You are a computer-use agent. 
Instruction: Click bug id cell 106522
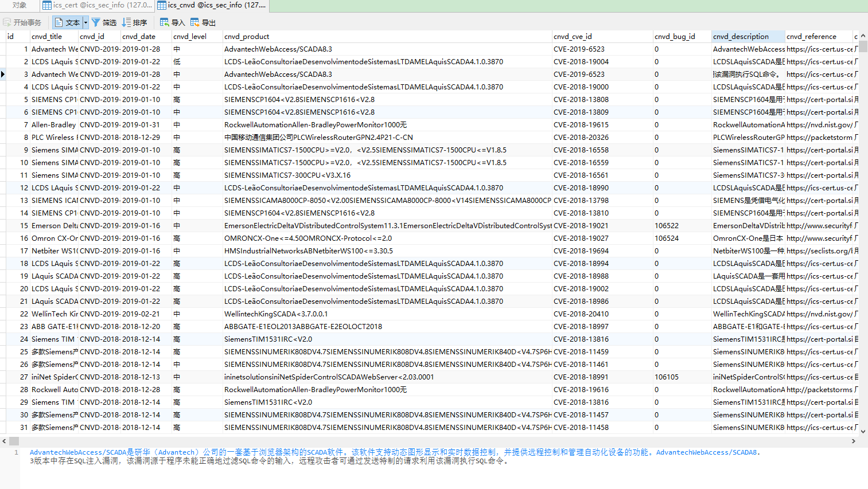(x=682, y=225)
